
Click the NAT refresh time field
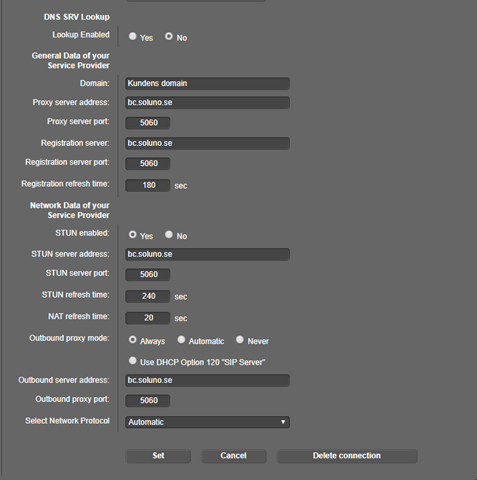click(148, 318)
